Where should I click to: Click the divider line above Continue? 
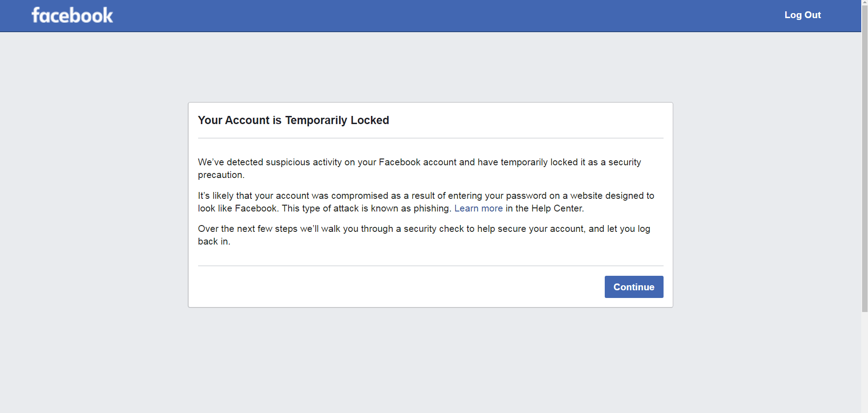tap(430, 266)
